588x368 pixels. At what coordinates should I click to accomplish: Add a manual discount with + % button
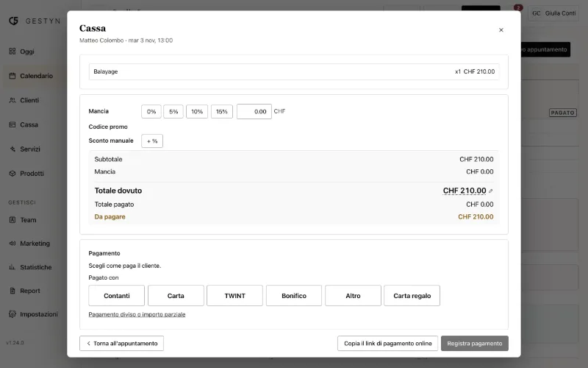pos(152,141)
